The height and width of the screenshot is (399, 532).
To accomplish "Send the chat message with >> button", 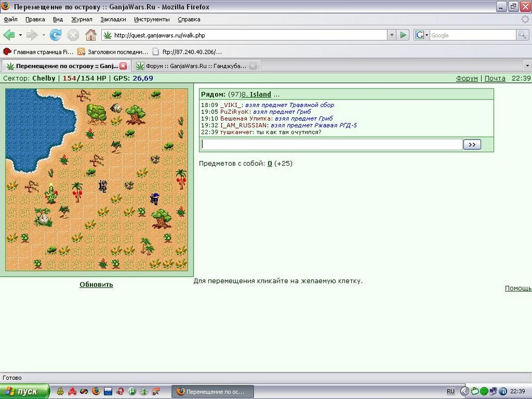I will [472, 145].
